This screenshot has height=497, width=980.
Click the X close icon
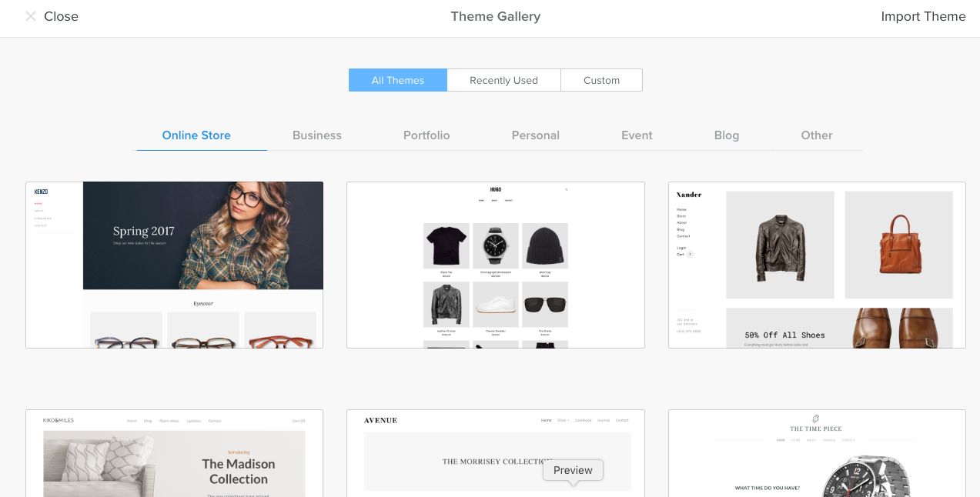click(x=31, y=16)
